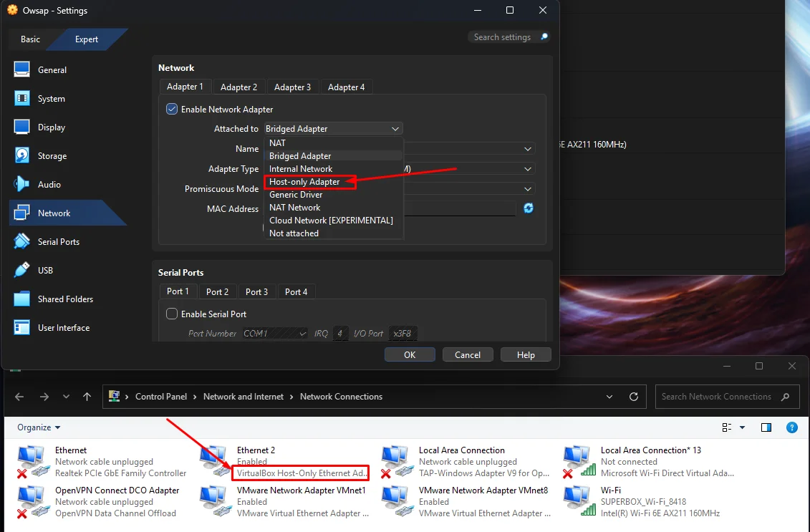Select Local Area Connection TAP adapter icon
Viewport: 810px width, 532px height.
point(397,462)
